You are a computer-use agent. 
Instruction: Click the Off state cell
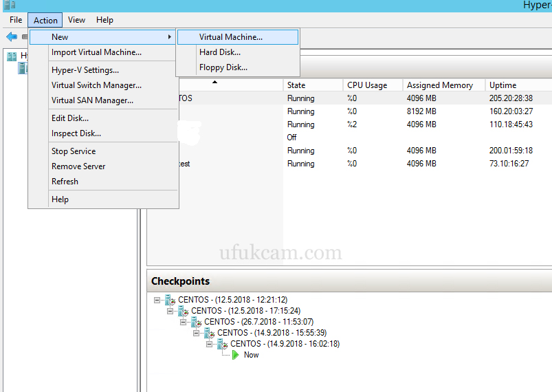(x=292, y=138)
